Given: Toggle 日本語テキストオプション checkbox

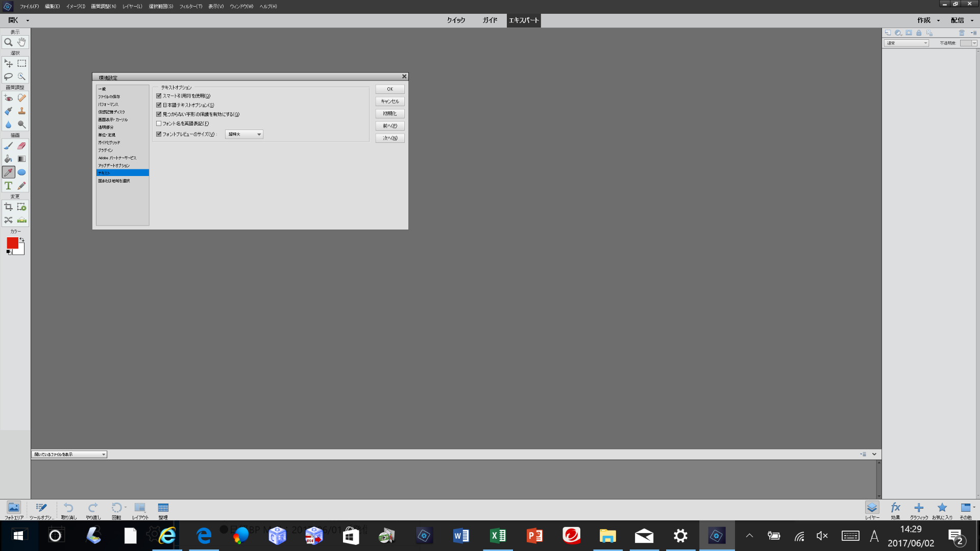Looking at the screenshot, I should pyautogui.click(x=159, y=105).
